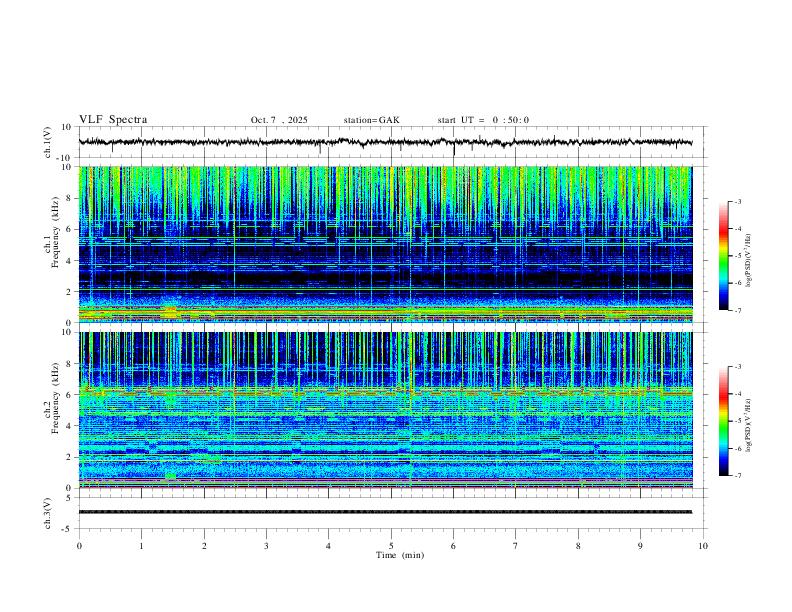
Task: Click the log(PSD) label beside ch.1 color scale
Action: pos(749,261)
